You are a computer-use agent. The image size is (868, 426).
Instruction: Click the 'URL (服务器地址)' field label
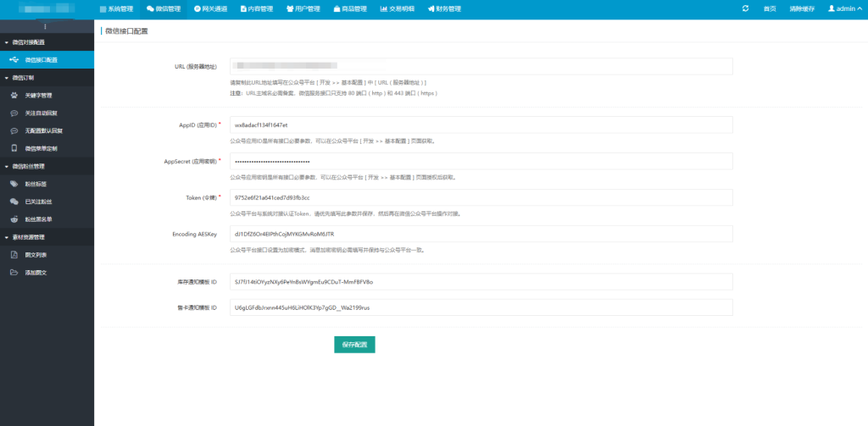(196, 66)
